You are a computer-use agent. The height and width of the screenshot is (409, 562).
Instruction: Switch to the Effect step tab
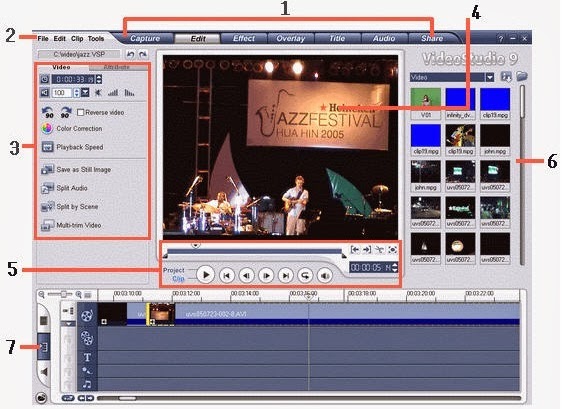coord(244,38)
